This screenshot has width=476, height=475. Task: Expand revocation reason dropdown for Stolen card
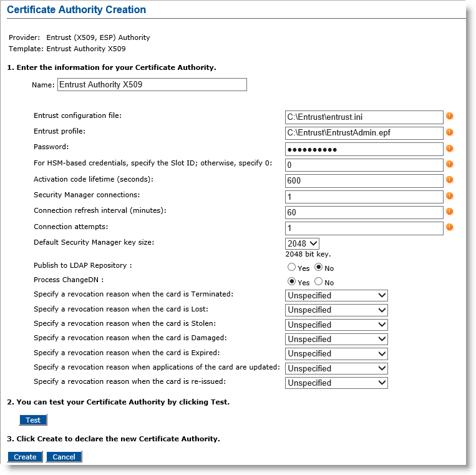tap(336, 325)
